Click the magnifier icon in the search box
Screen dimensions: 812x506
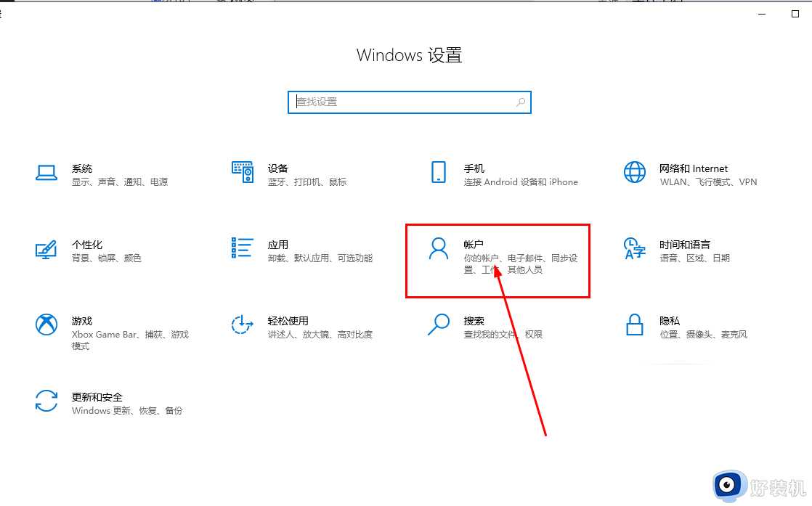(x=520, y=102)
